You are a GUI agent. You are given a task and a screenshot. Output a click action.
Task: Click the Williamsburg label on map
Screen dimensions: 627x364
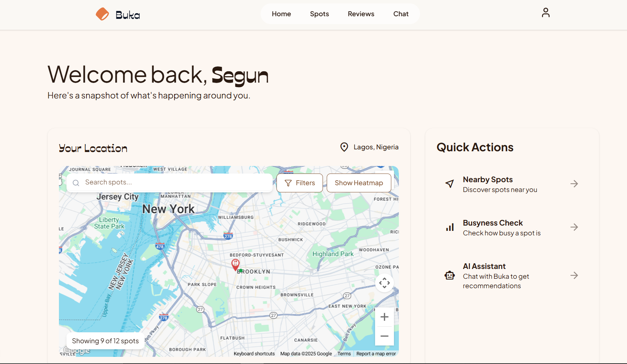coord(236,217)
